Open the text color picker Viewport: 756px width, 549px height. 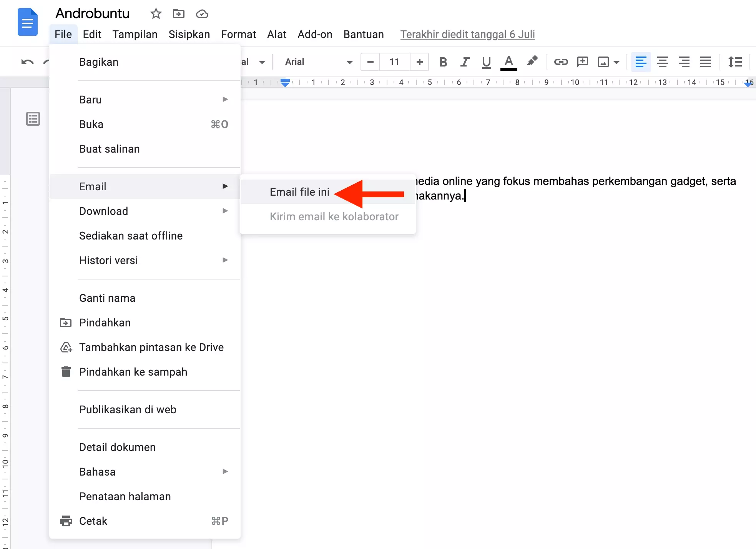508,62
